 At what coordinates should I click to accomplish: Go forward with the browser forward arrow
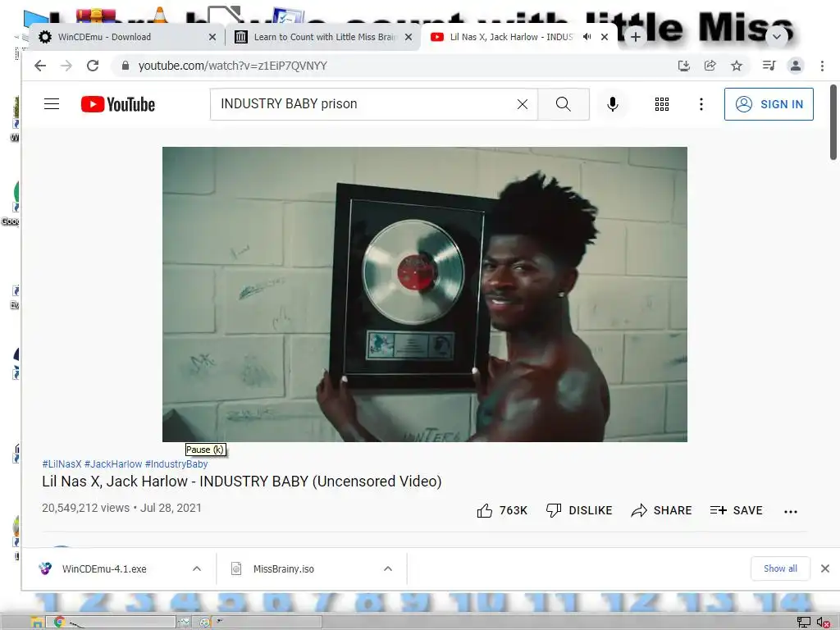[66, 66]
